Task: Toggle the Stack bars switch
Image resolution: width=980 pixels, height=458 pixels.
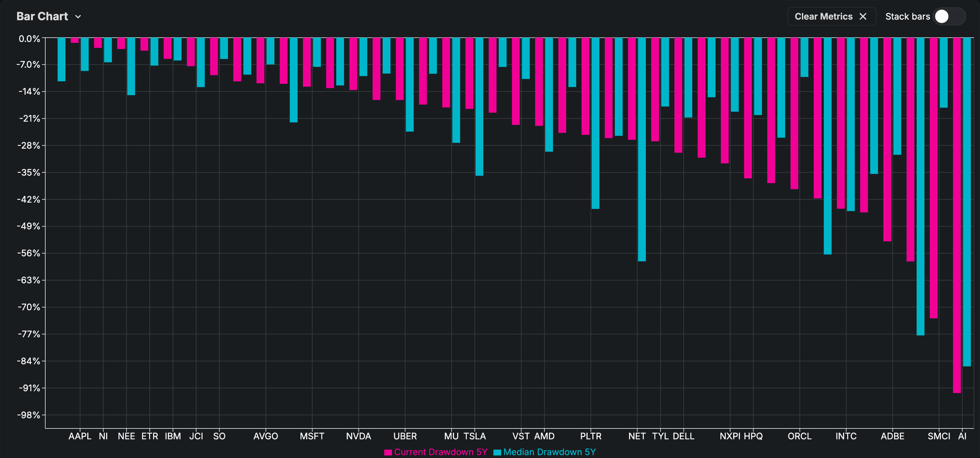Action: (x=949, y=16)
